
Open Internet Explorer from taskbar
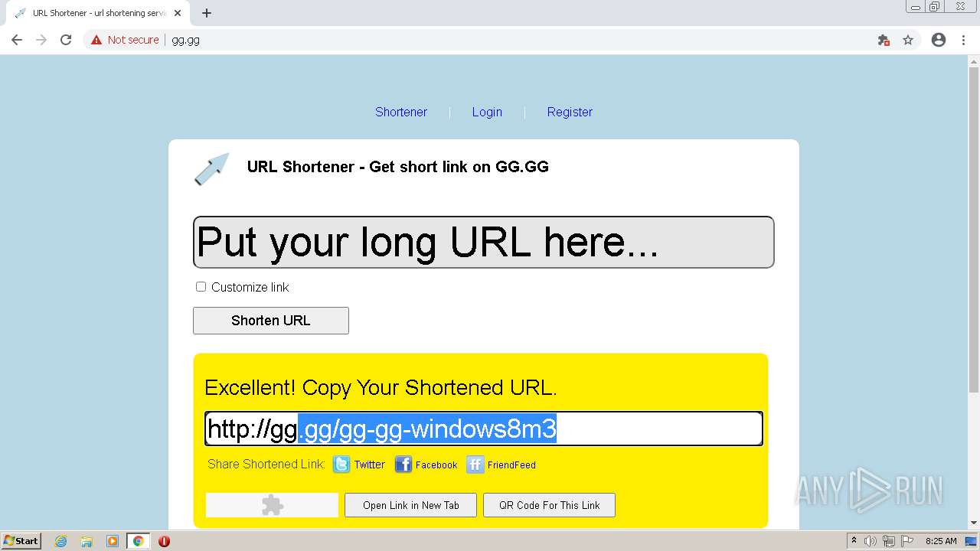tap(61, 541)
